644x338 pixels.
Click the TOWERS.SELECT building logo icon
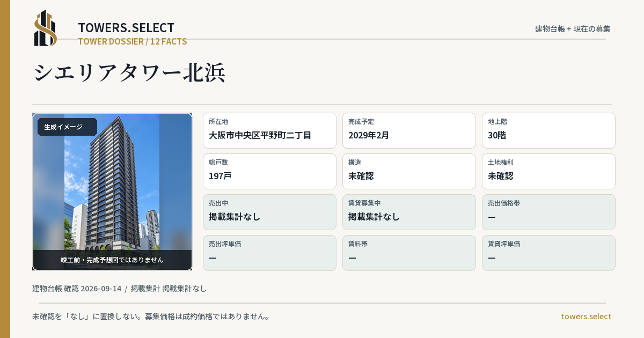pos(46,28)
